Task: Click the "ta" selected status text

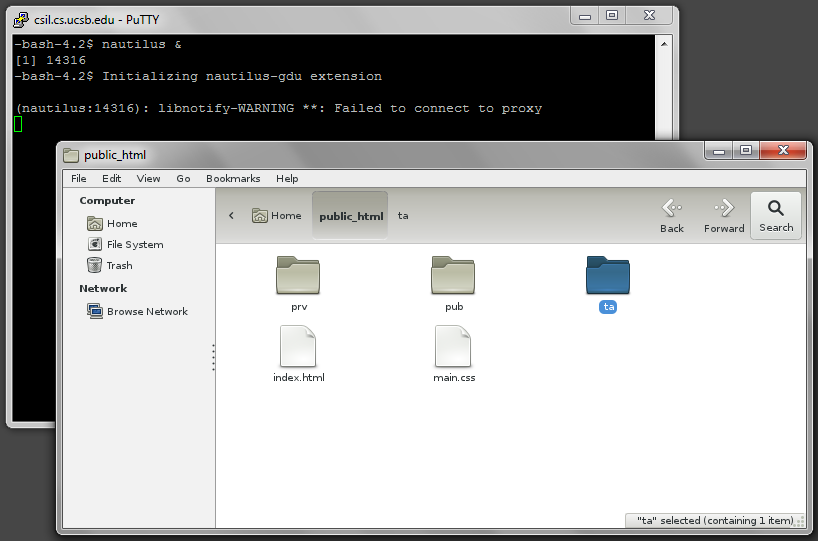Action: tap(715, 520)
